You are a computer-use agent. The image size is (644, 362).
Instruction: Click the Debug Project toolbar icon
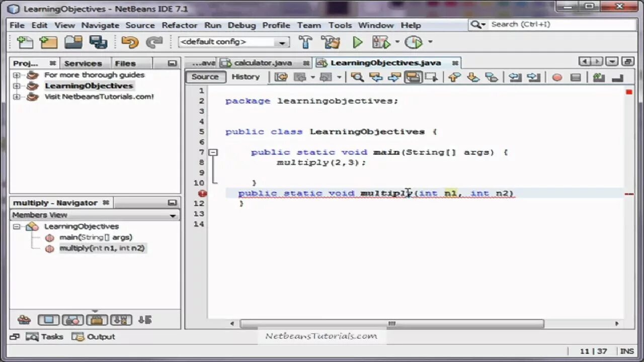381,42
